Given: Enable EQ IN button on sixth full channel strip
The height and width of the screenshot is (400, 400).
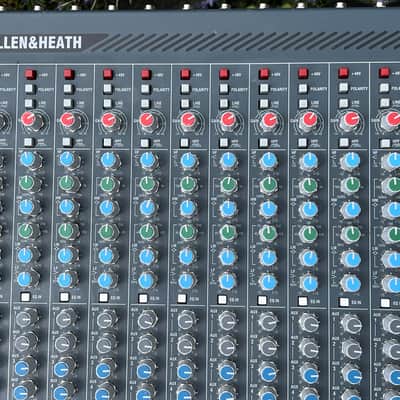Looking at the screenshot, I should click(222, 300).
